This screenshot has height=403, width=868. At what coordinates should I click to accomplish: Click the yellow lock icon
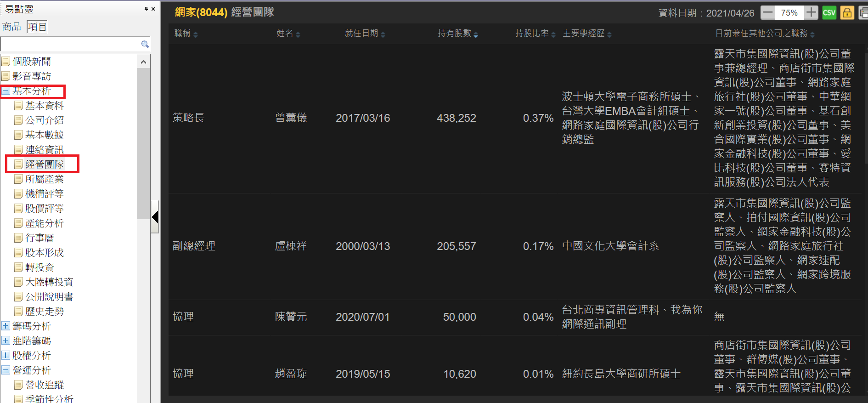pos(847,12)
